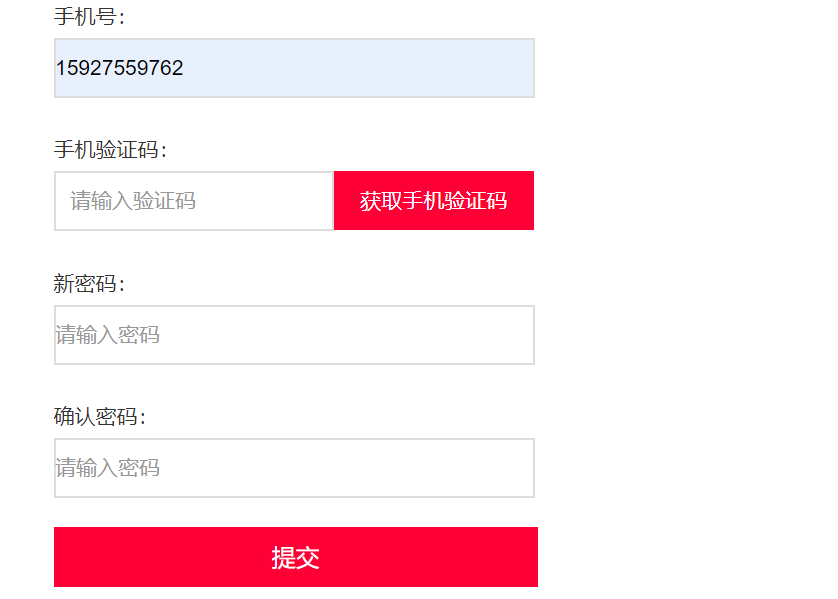The image size is (838, 599).
Task: Click the 手机验证码 label text
Action: coord(110,150)
